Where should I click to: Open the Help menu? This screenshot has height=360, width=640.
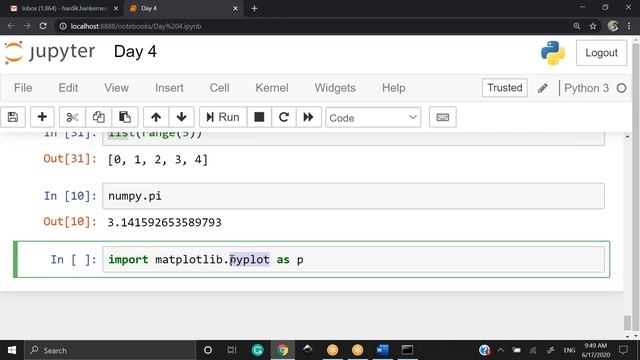[393, 88]
